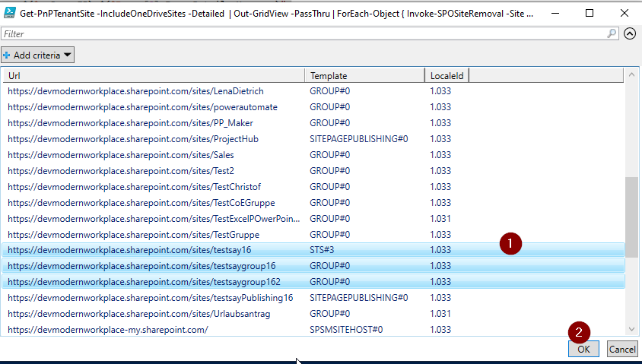
Task: Click the OK button
Action: coord(583,349)
